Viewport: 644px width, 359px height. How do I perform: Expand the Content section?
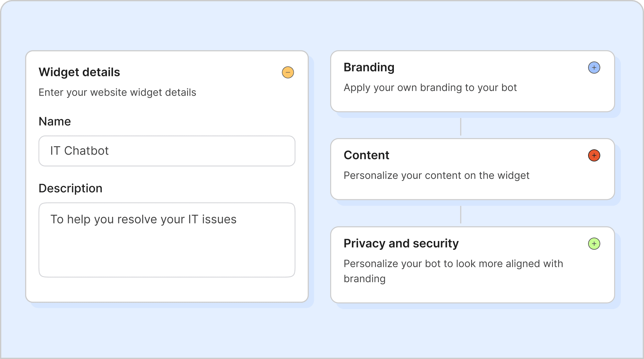click(594, 155)
